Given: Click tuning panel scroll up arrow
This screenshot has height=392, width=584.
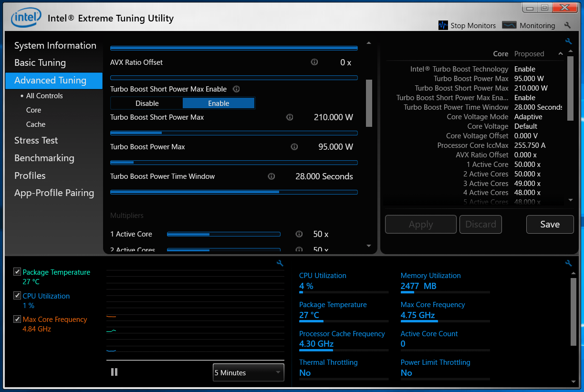Looking at the screenshot, I should (x=368, y=43).
